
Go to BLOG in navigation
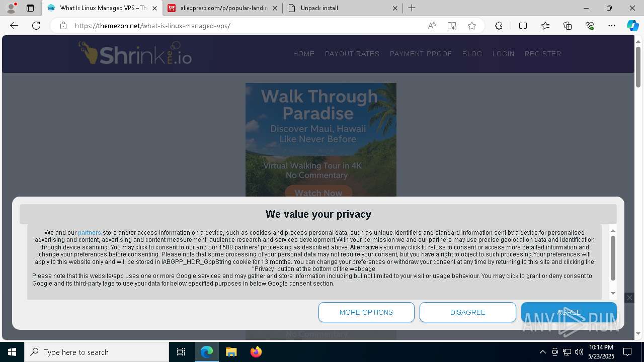pyautogui.click(x=472, y=54)
